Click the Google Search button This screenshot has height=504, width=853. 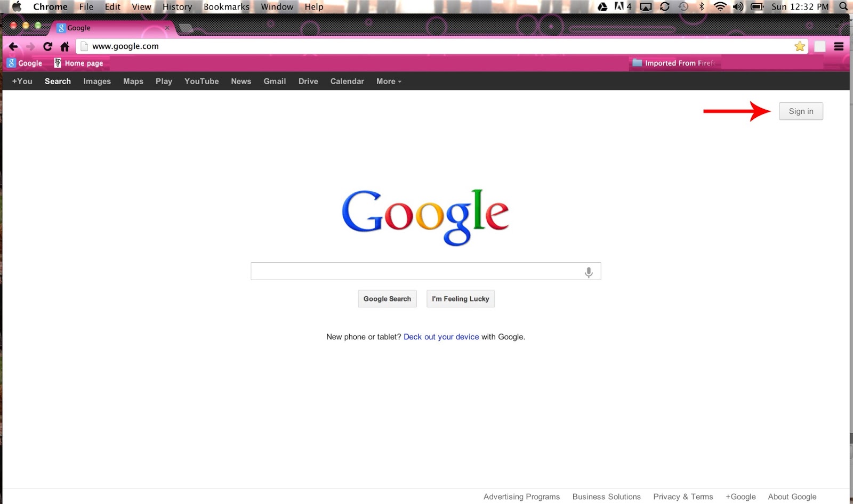tap(387, 299)
